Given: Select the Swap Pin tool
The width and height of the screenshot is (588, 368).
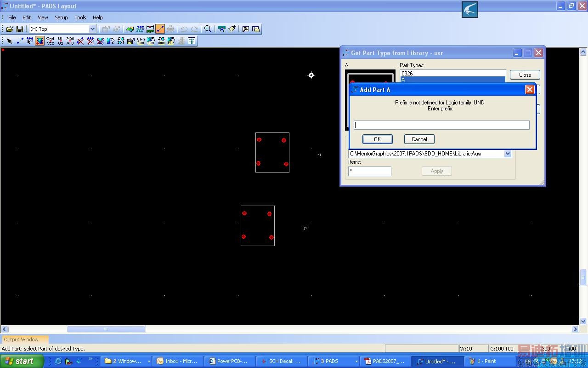Looking at the screenshot, I should click(111, 41).
